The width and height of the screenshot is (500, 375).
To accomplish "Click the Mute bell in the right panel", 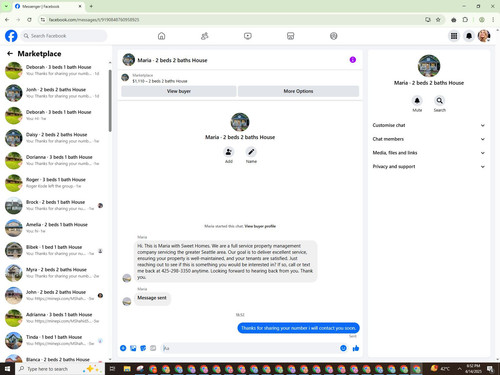I will [417, 101].
